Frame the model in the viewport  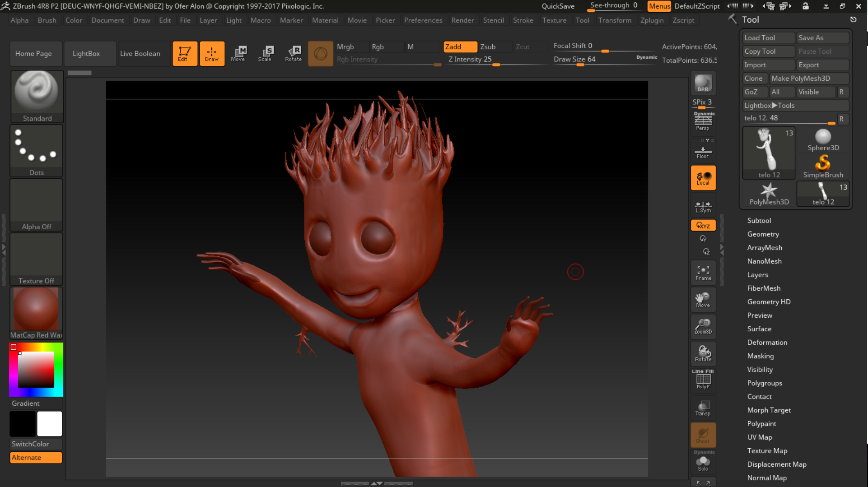click(703, 273)
